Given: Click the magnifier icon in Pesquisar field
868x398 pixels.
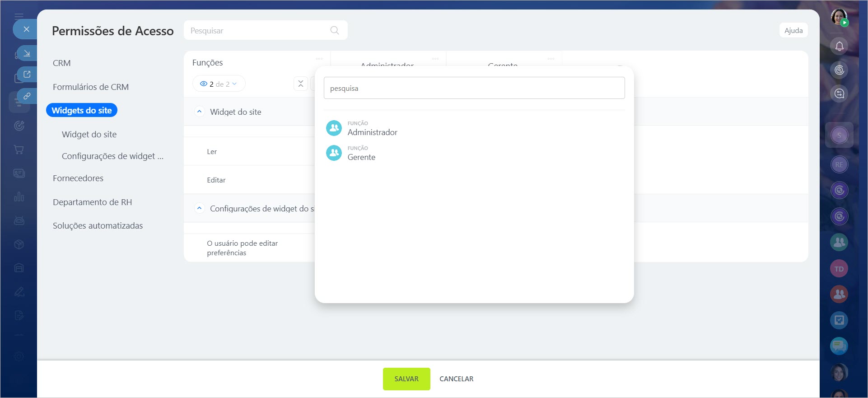Looking at the screenshot, I should coord(334,30).
